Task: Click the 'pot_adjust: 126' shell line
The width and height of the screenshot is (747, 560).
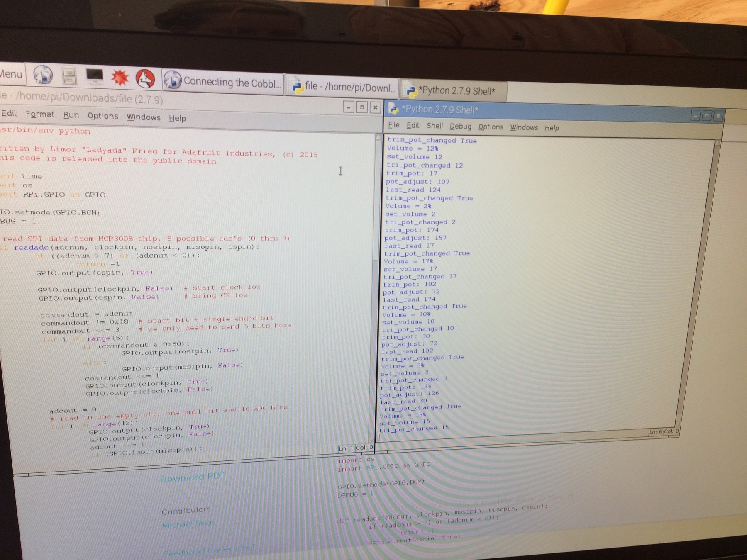Action: [x=409, y=394]
